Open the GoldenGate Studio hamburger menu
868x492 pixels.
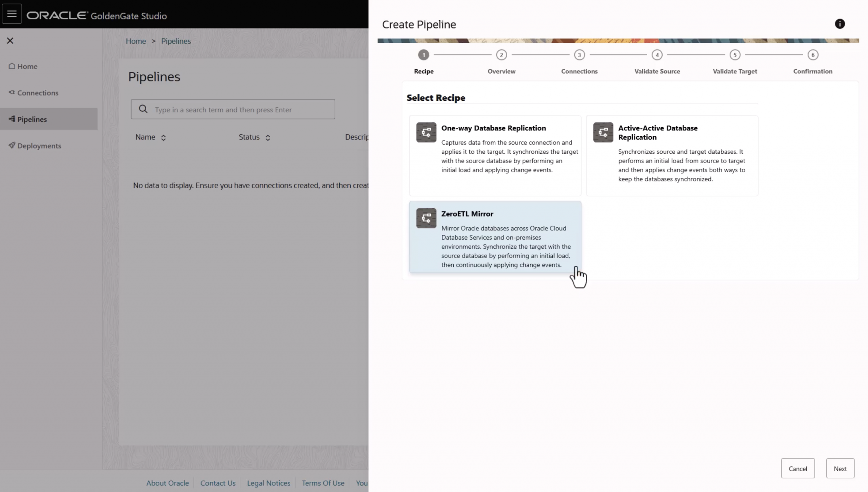pos(12,14)
